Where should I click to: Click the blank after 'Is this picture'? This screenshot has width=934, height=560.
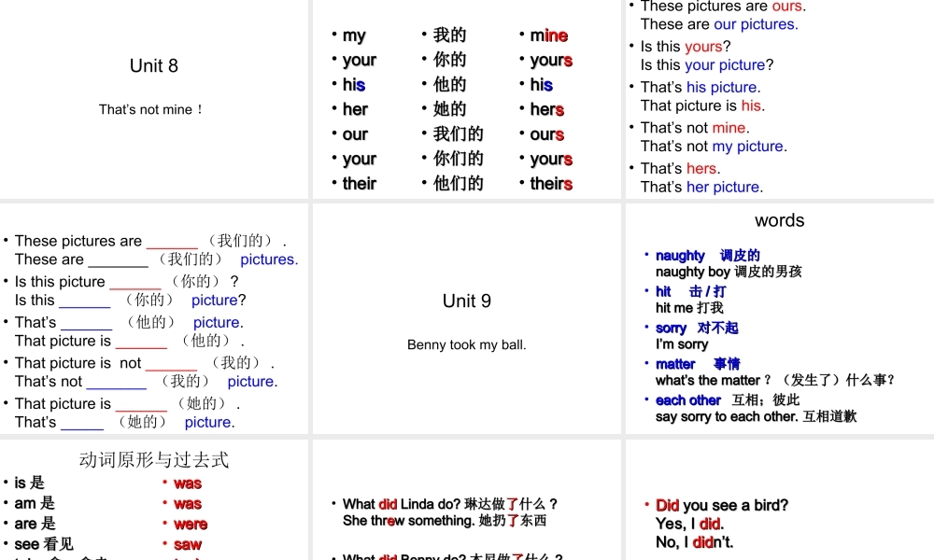pos(135,283)
